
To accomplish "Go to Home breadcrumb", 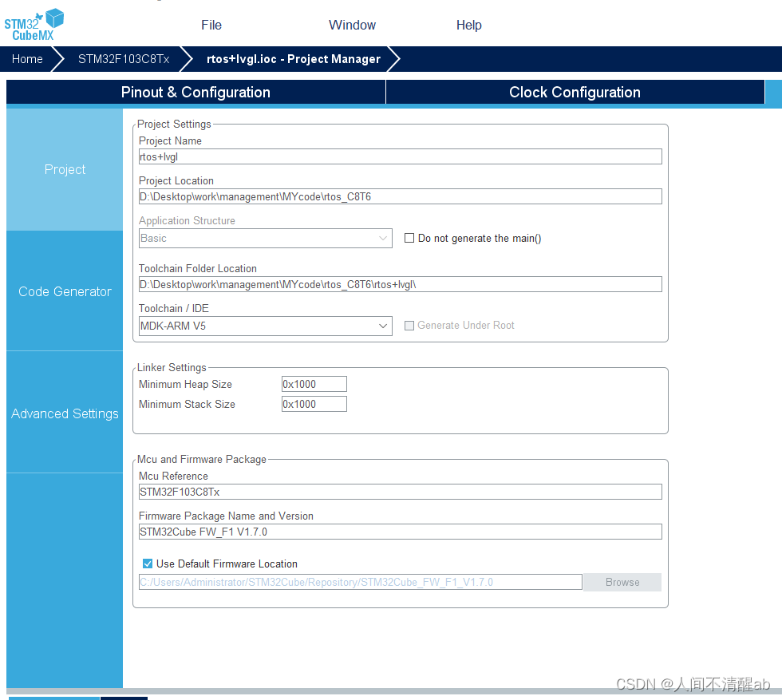I will click(27, 59).
